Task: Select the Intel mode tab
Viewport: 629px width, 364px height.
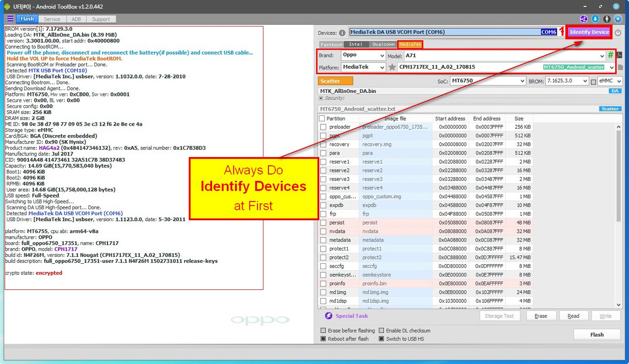Action: click(x=356, y=44)
